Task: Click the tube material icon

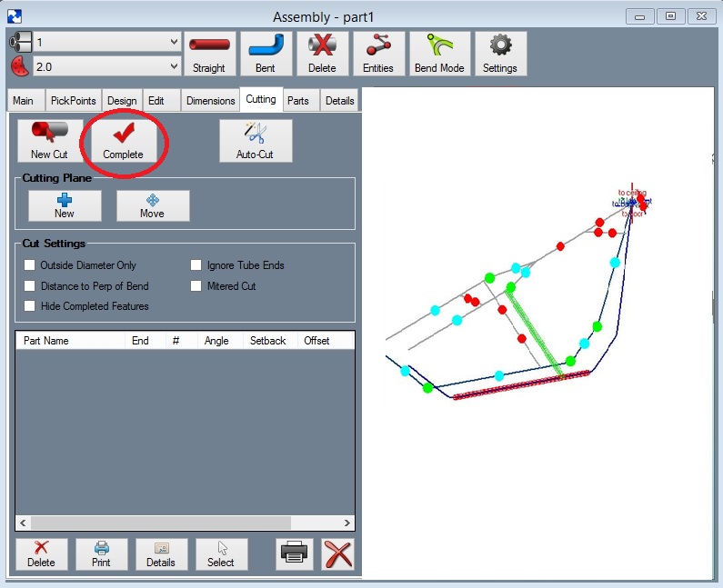Action: pos(20,42)
